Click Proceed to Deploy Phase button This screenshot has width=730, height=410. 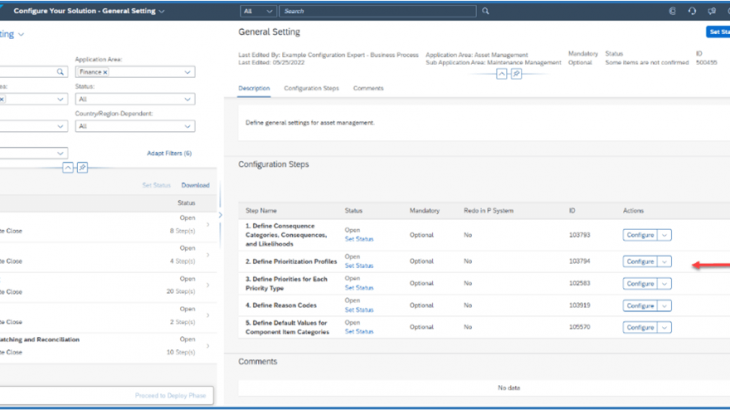[170, 396]
